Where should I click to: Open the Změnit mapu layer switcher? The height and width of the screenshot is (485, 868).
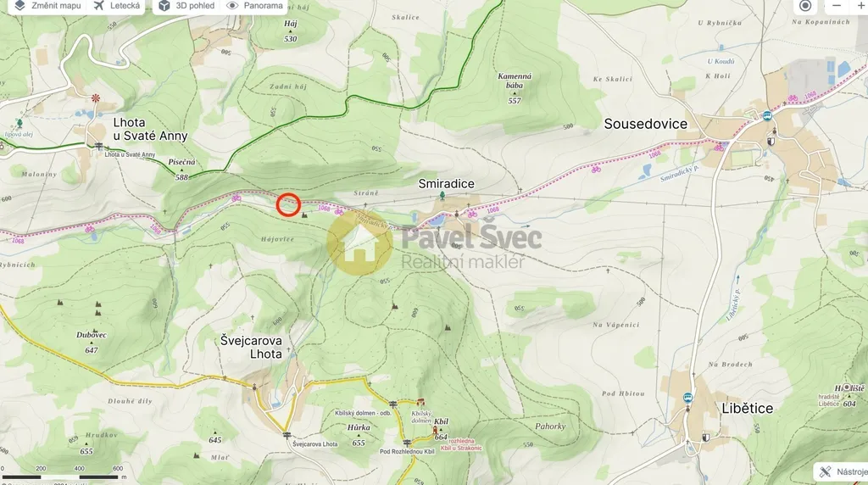click(x=47, y=6)
